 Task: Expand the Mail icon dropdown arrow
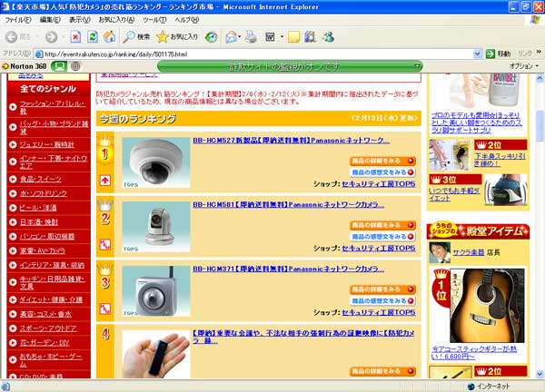(x=240, y=36)
